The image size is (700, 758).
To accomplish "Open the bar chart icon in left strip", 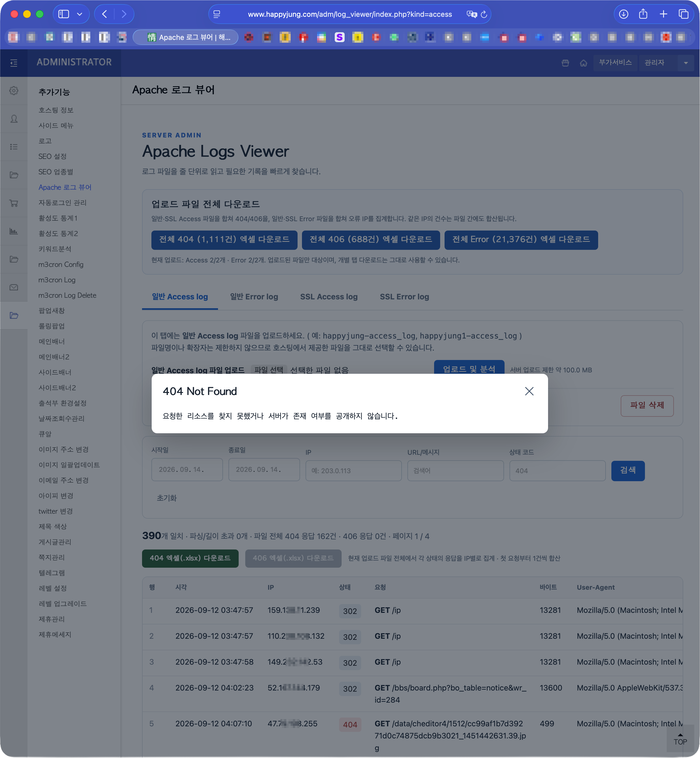I will (14, 231).
